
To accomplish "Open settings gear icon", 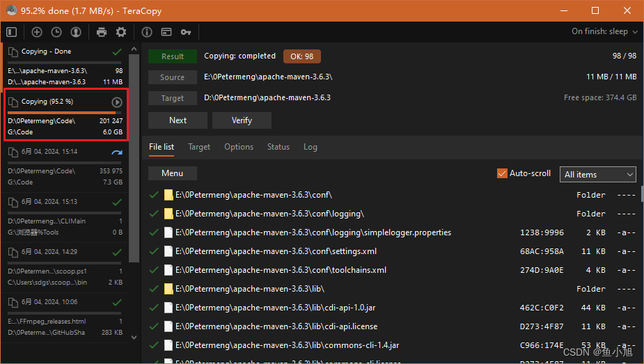I will point(121,32).
